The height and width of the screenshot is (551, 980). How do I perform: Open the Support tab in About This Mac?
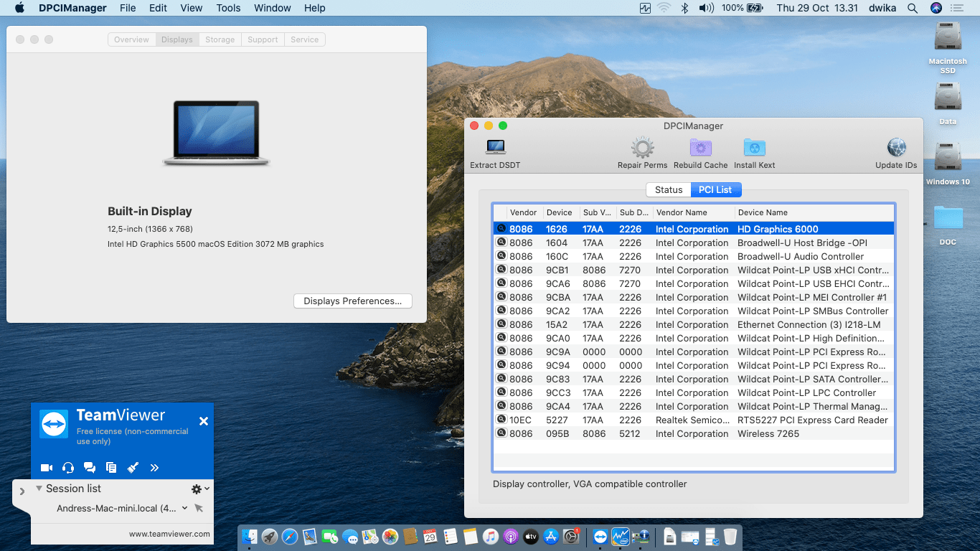pos(263,39)
